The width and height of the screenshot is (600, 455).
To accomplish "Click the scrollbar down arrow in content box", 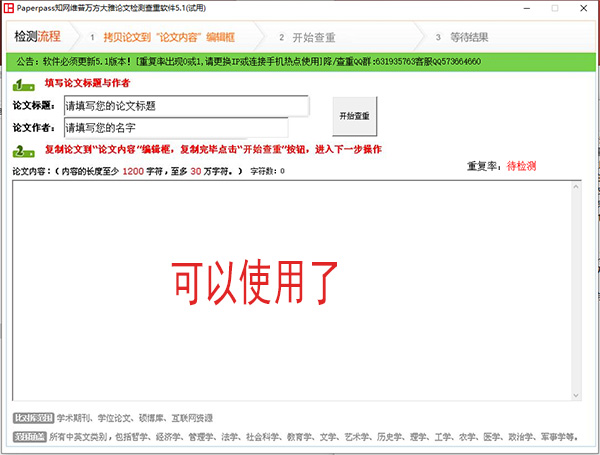I will (576, 395).
